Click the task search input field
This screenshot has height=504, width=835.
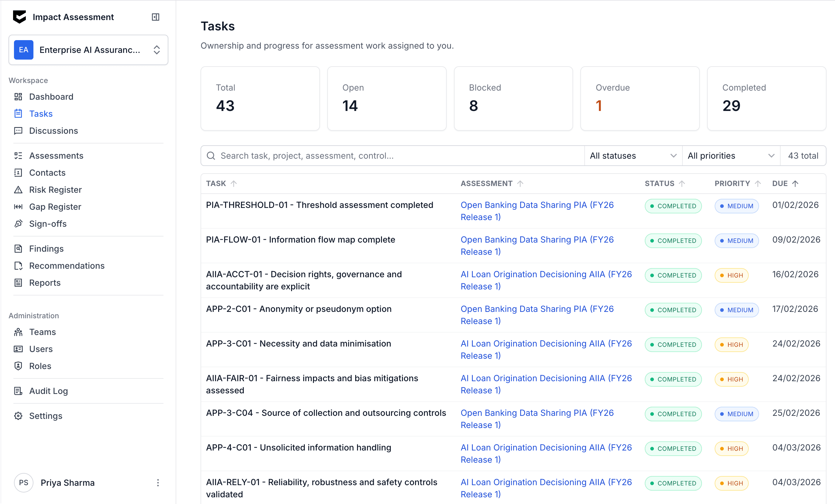click(397, 156)
